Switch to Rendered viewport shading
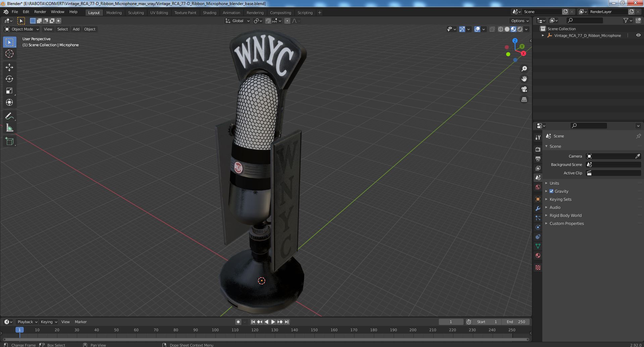This screenshot has width=644, height=347. point(520,29)
